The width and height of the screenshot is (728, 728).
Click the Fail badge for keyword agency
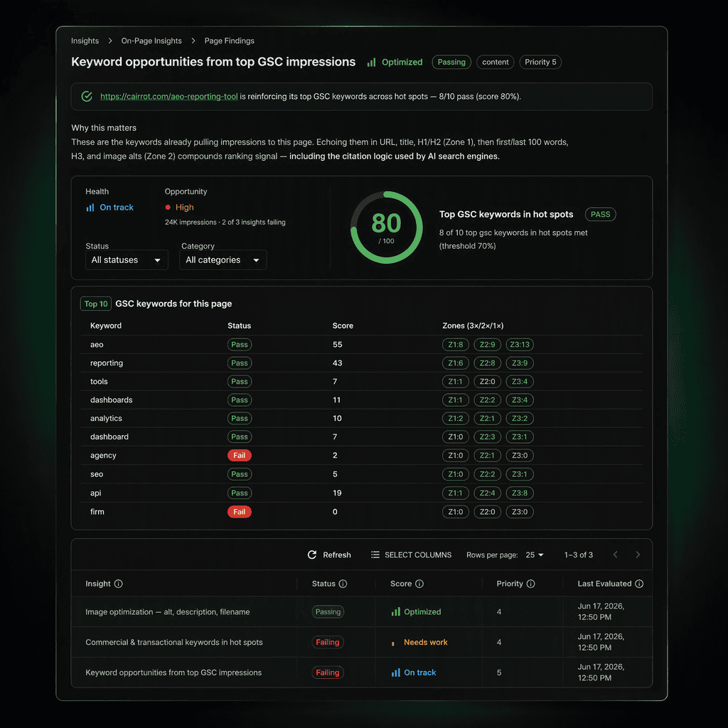coord(240,456)
